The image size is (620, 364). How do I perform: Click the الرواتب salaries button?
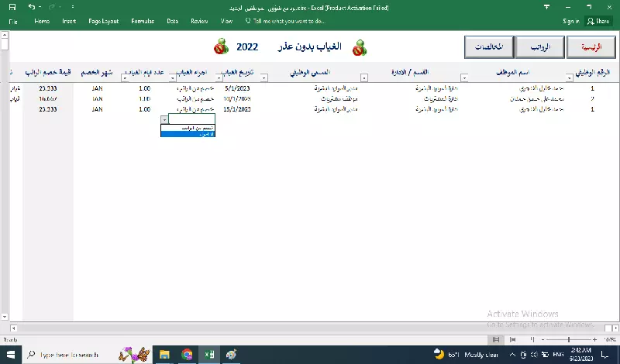pos(540,47)
